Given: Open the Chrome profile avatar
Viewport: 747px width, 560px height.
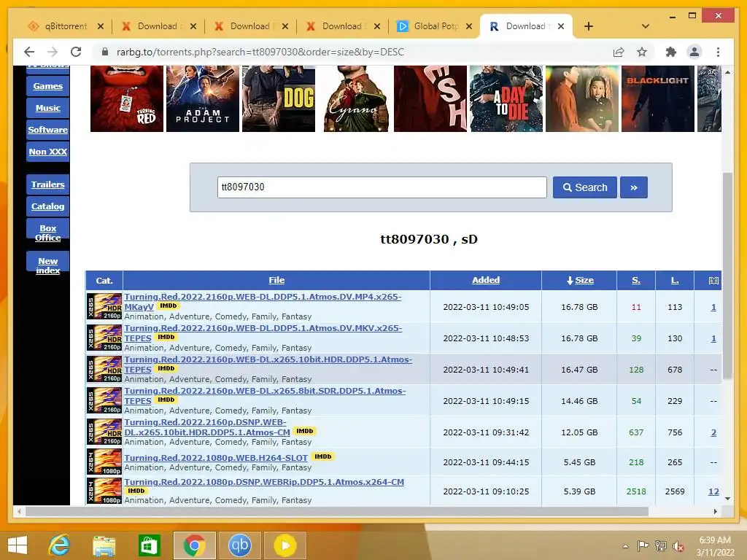Looking at the screenshot, I should point(694,52).
